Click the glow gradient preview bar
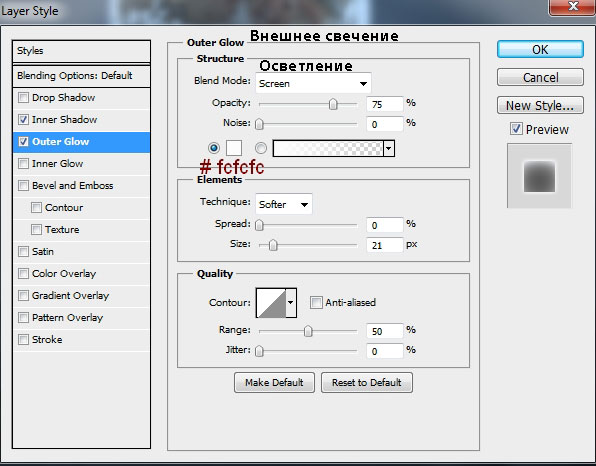 point(328,148)
